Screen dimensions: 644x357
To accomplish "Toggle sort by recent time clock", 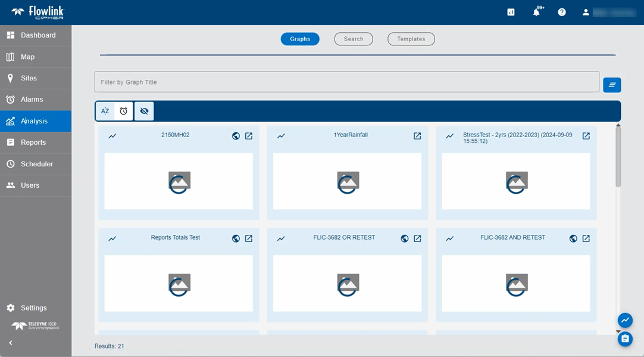I will [124, 111].
